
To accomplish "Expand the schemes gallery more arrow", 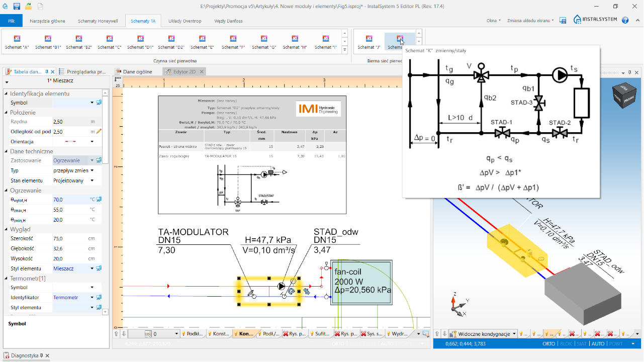I will pos(344,50).
